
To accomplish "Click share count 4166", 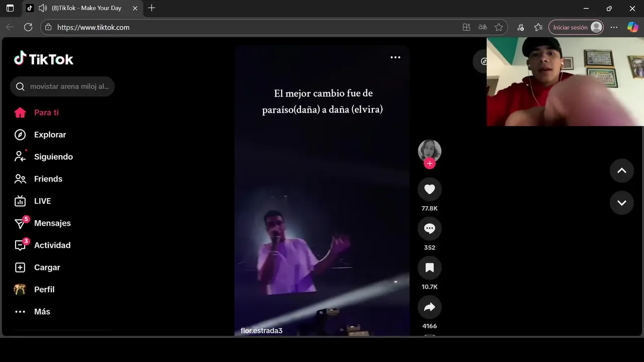I will point(430,326).
